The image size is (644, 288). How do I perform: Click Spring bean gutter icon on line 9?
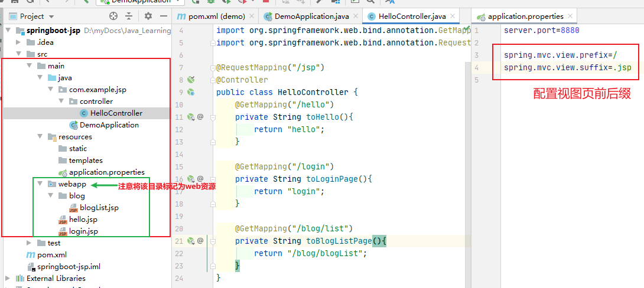click(191, 92)
